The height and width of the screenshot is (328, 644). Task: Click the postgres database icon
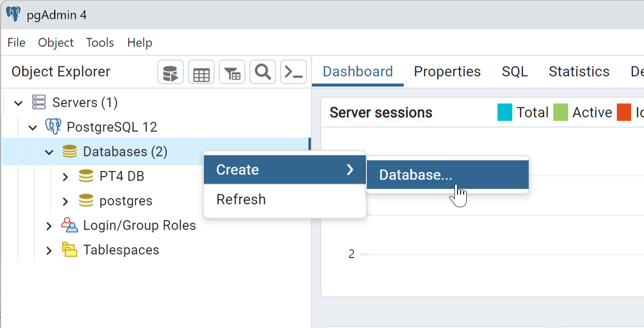[x=86, y=201]
